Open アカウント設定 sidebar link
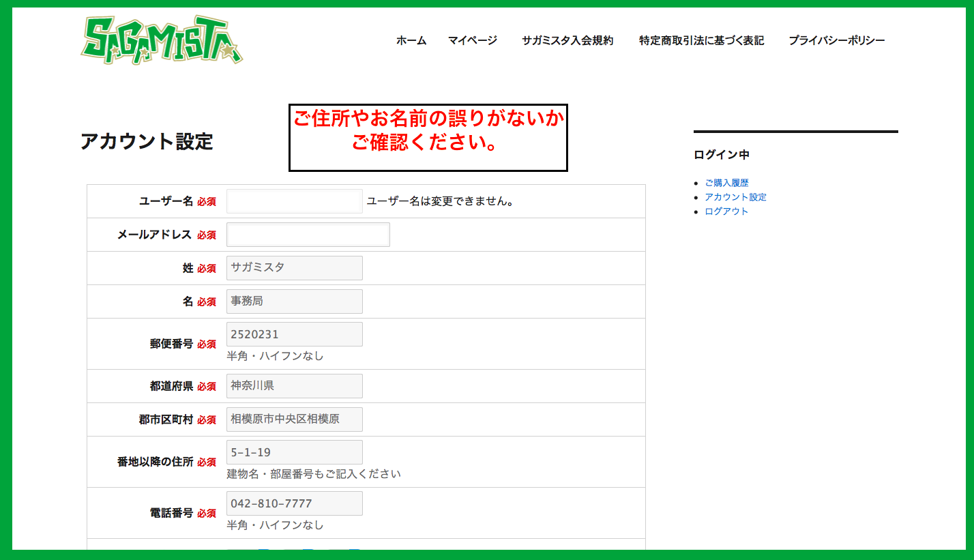 (735, 197)
